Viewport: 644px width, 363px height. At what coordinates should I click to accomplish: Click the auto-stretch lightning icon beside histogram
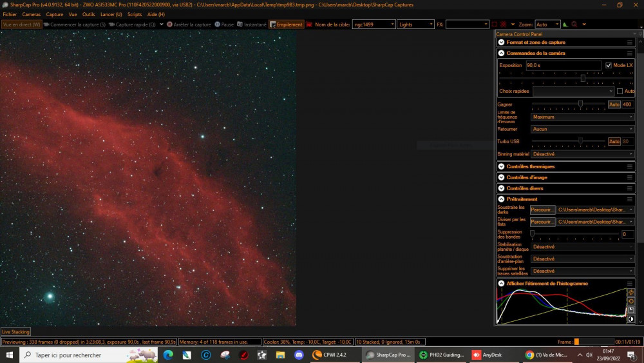631,292
